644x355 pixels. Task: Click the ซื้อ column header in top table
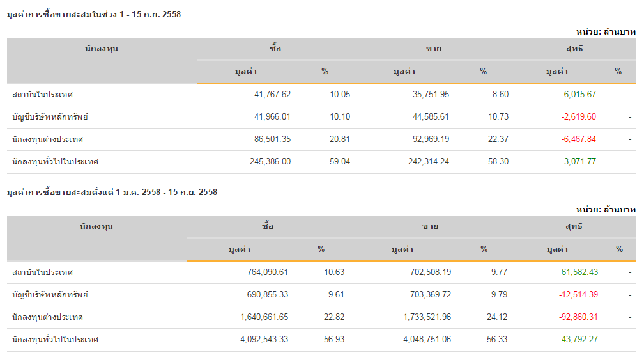tap(275, 49)
